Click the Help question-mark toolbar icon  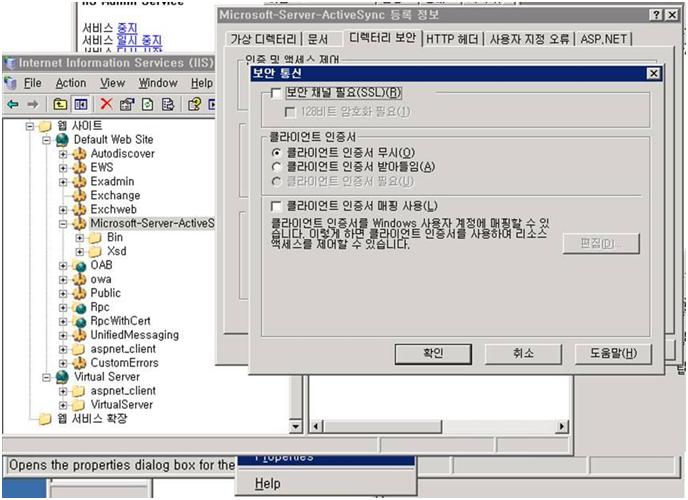(x=194, y=104)
